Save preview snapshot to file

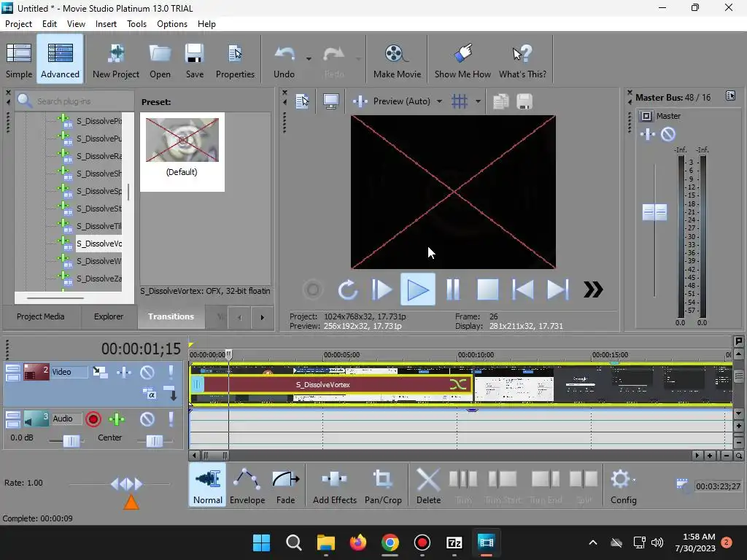pyautogui.click(x=524, y=101)
